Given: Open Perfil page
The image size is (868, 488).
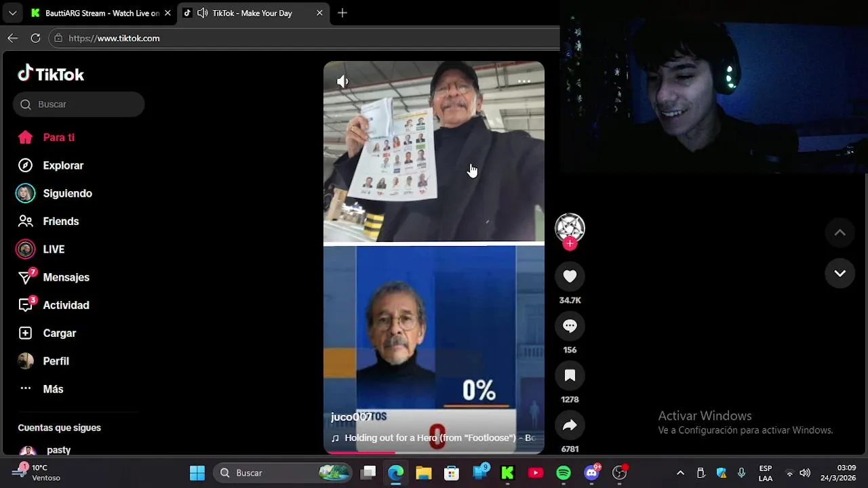Looking at the screenshot, I should tap(43, 361).
